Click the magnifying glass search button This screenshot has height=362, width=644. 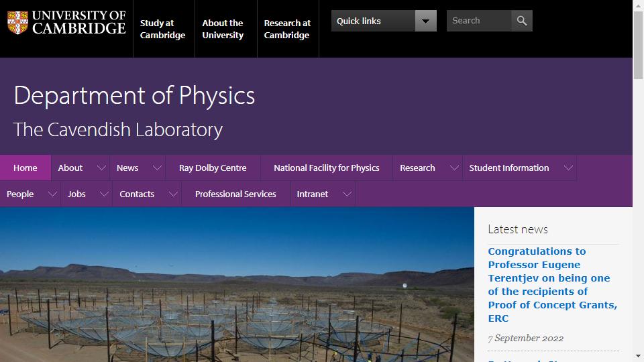[522, 21]
